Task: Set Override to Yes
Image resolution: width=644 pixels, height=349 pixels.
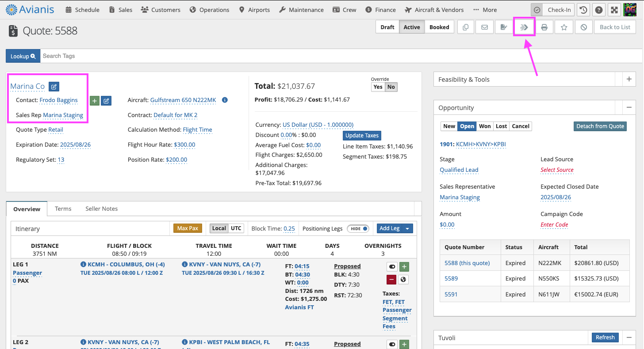Action: click(x=378, y=87)
